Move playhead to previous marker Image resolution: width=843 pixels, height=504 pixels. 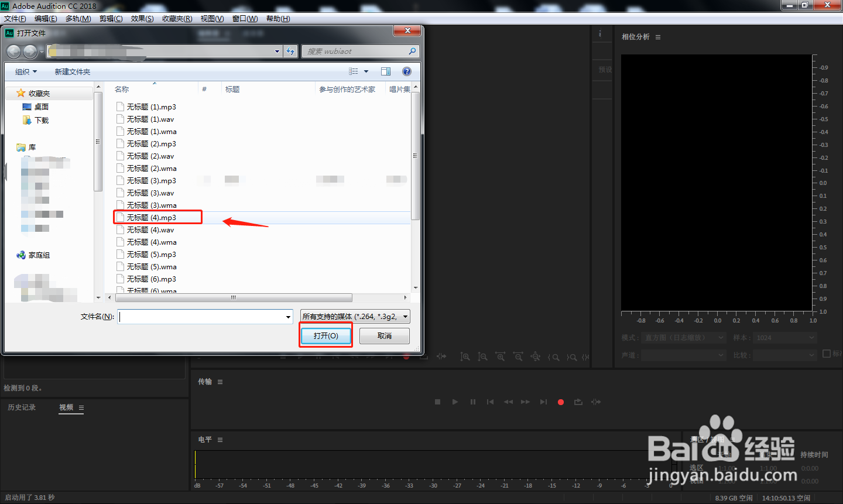coord(490,402)
